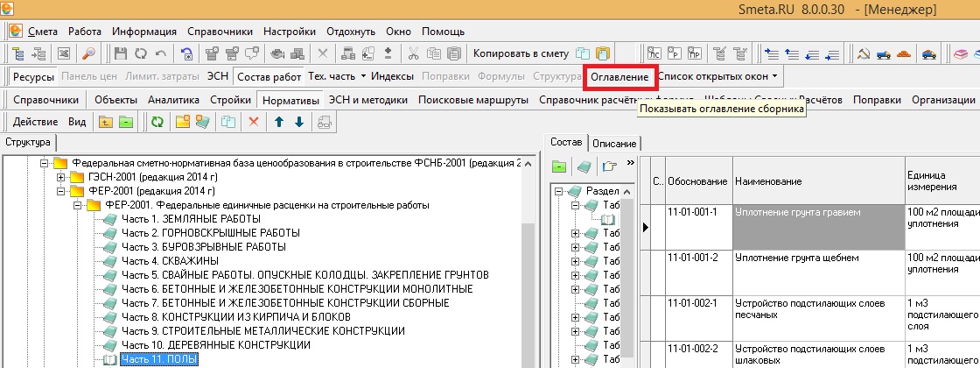Click the magnifier search icon in toolbar
980x368 pixels.
tap(88, 54)
